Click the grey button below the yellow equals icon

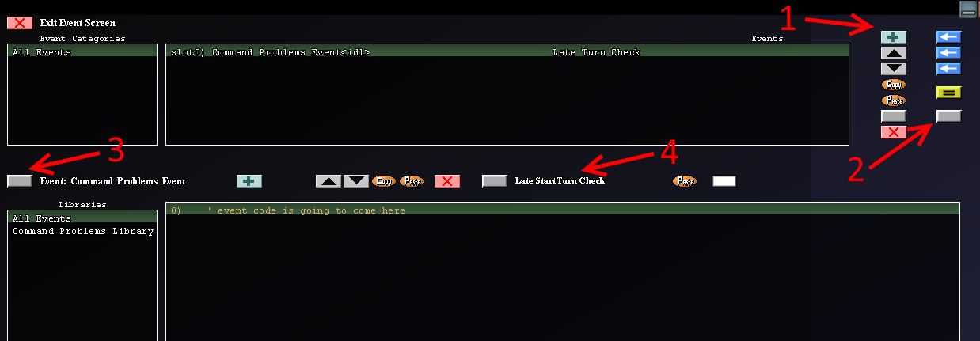point(948,116)
